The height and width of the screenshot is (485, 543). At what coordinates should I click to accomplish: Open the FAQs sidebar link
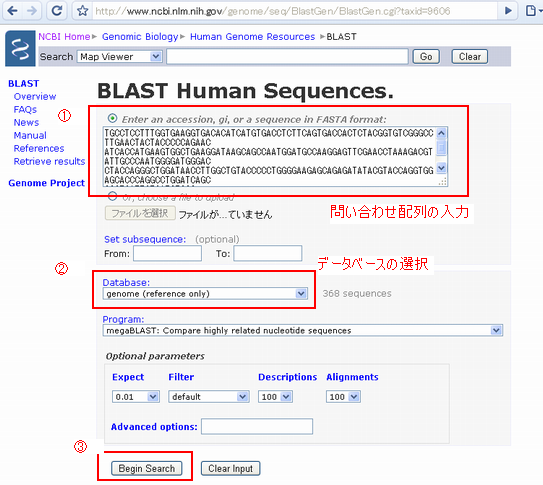[x=25, y=109]
